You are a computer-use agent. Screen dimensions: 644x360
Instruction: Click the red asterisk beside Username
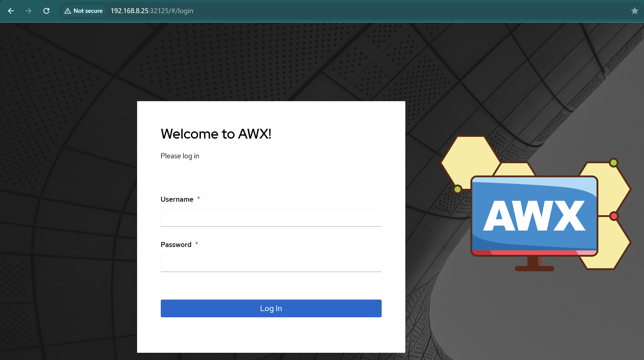199,198
